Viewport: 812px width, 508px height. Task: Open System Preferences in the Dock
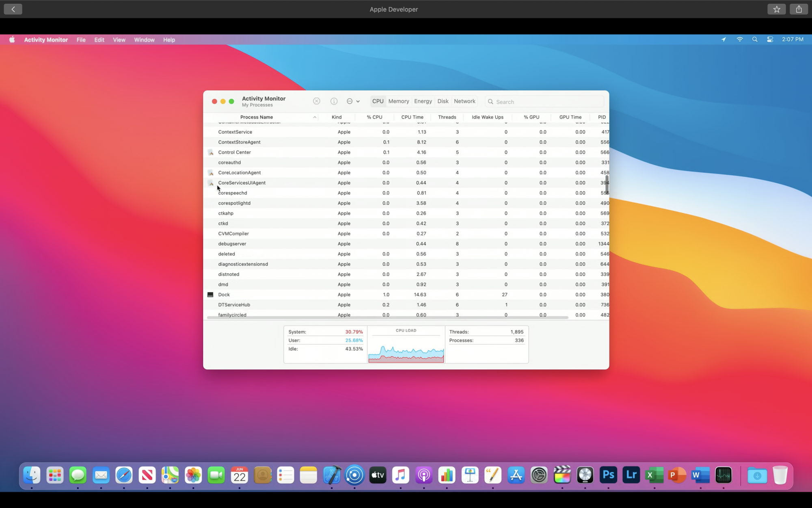pos(539,475)
